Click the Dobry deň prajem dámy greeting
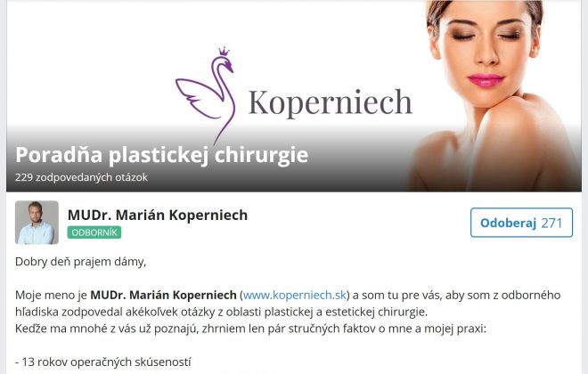 tap(80, 262)
